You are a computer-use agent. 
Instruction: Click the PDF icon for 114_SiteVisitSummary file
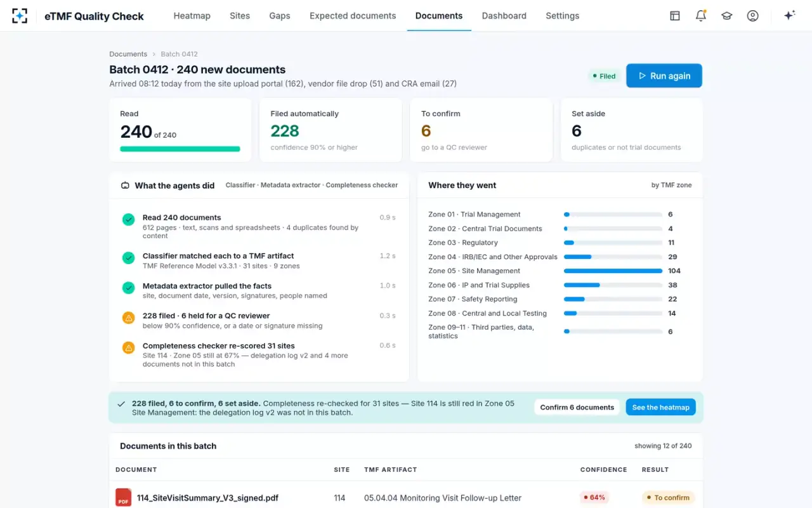(123, 498)
